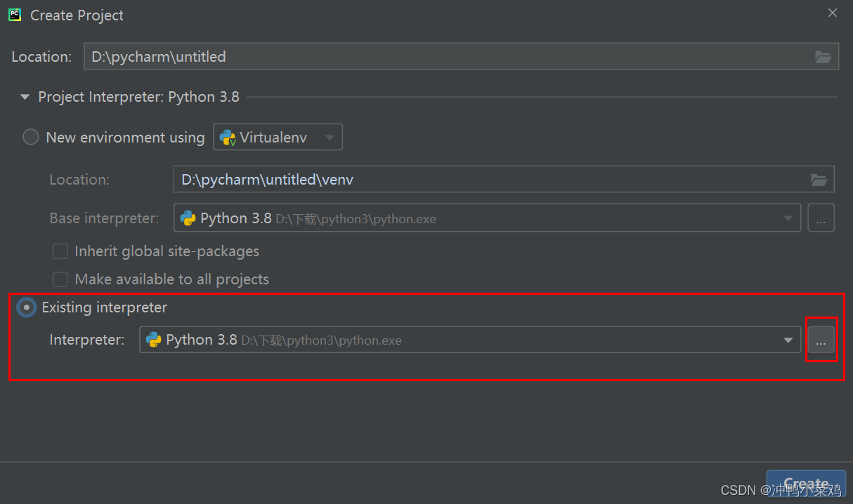Open the existing Interpreter Python 3.8 dropdown
Screen dimensions: 853x504
pos(470,340)
